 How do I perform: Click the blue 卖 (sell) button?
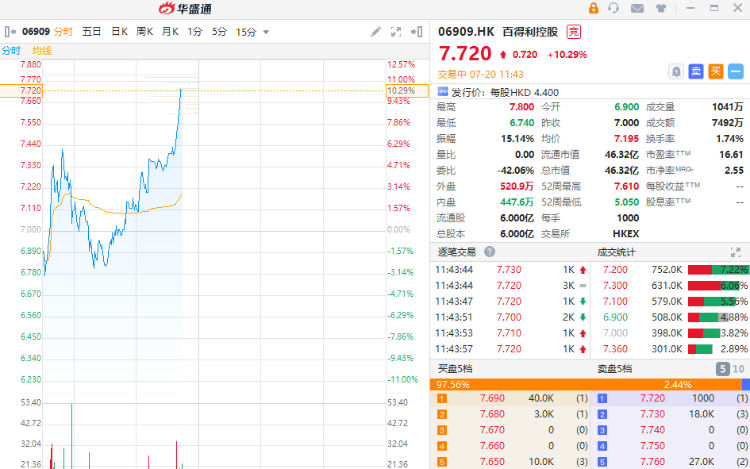click(696, 72)
